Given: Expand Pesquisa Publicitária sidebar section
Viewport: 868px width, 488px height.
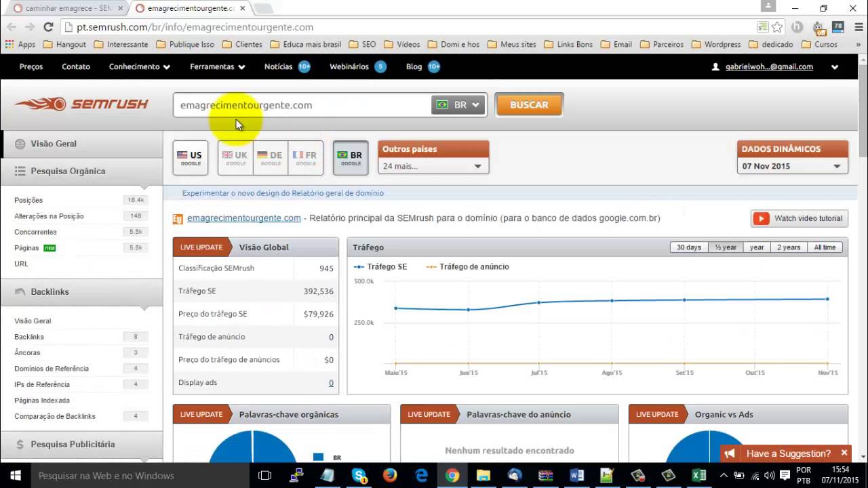Looking at the screenshot, I should pos(81,445).
